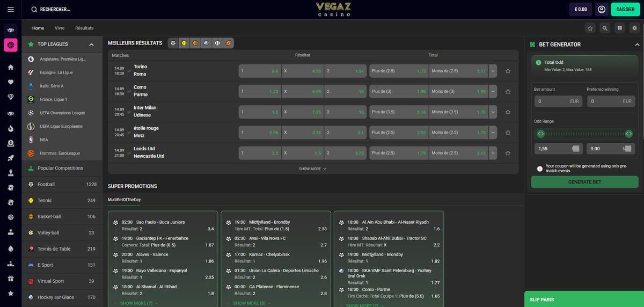The height and width of the screenshot is (307, 644).
Task: Open UEFA Champions League link
Action: coord(62,113)
